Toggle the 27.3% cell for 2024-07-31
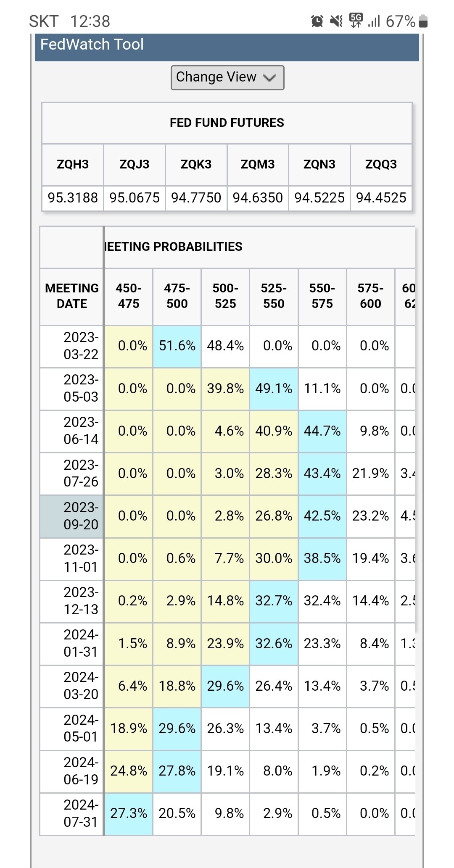This screenshot has height=868, width=454. [x=128, y=813]
